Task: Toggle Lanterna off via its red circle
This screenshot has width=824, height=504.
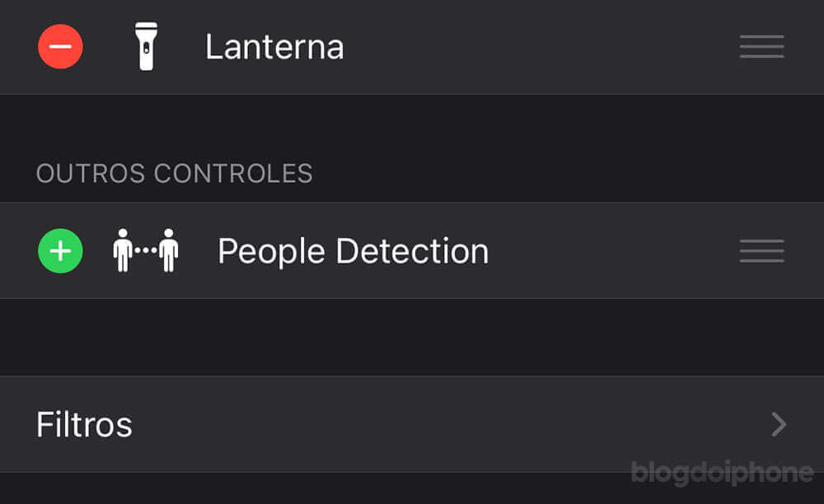Action: [60, 46]
